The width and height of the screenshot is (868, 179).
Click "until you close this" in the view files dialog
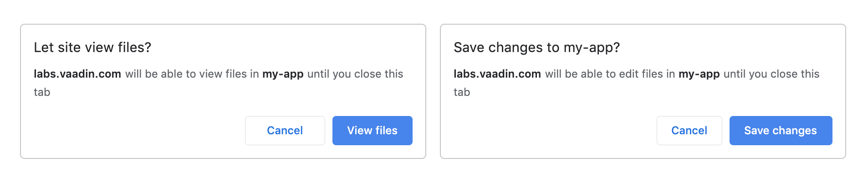(x=355, y=74)
